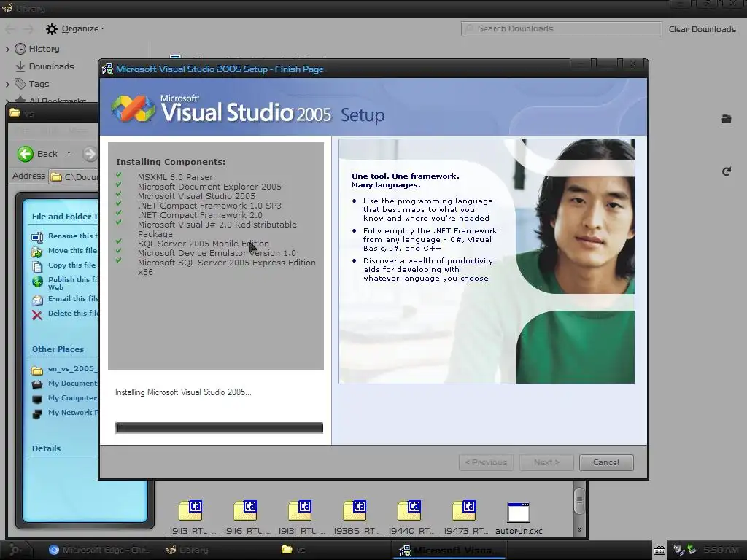Select the _19440_RT file icon
The width and height of the screenshot is (747, 560).
click(x=410, y=511)
